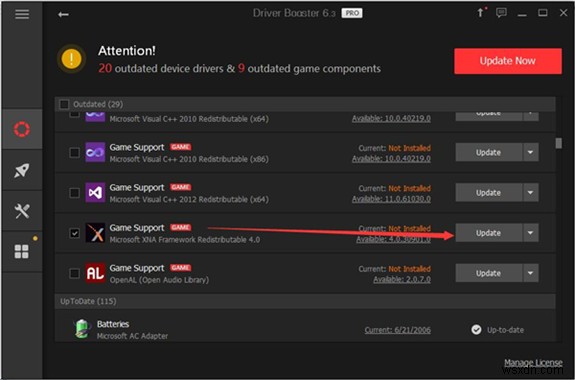Click the PRO badge
This screenshot has width=575, height=380.
[352, 13]
